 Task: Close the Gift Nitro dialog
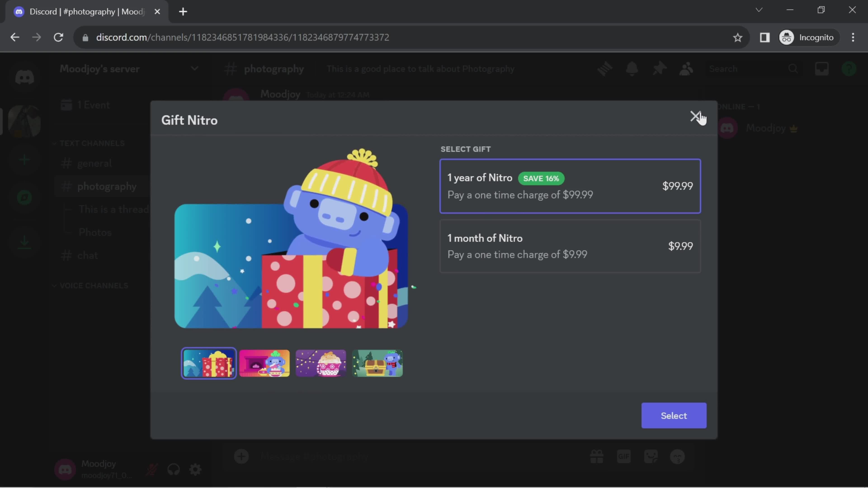click(695, 117)
